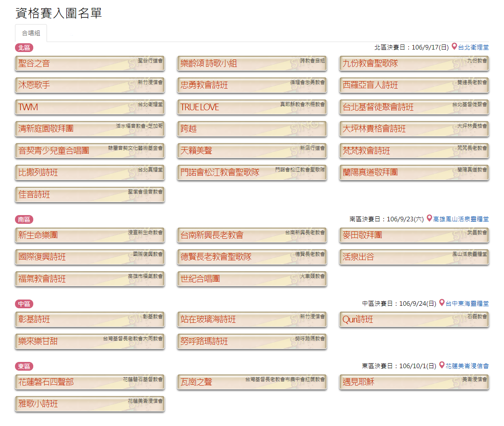Open the 國際復興詩班 card
Image resolution: width=504 pixels, height=426 pixels.
[90, 257]
